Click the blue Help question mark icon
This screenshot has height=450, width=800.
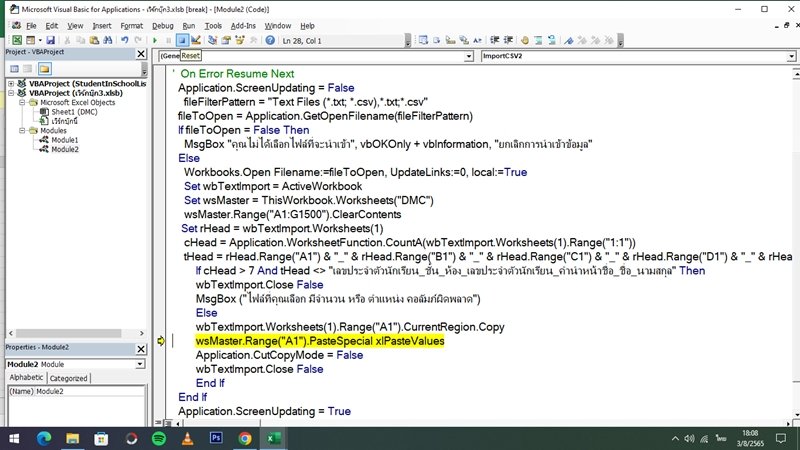click(270, 39)
